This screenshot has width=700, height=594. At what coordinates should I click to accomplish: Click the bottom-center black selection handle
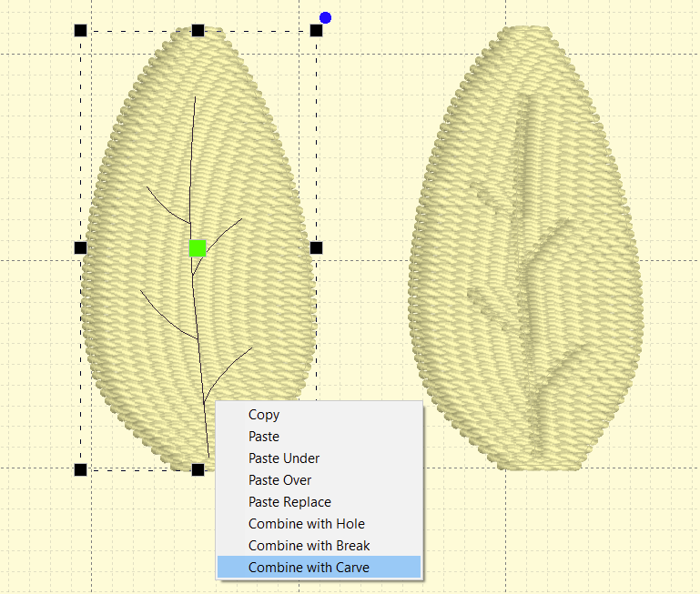point(198,469)
